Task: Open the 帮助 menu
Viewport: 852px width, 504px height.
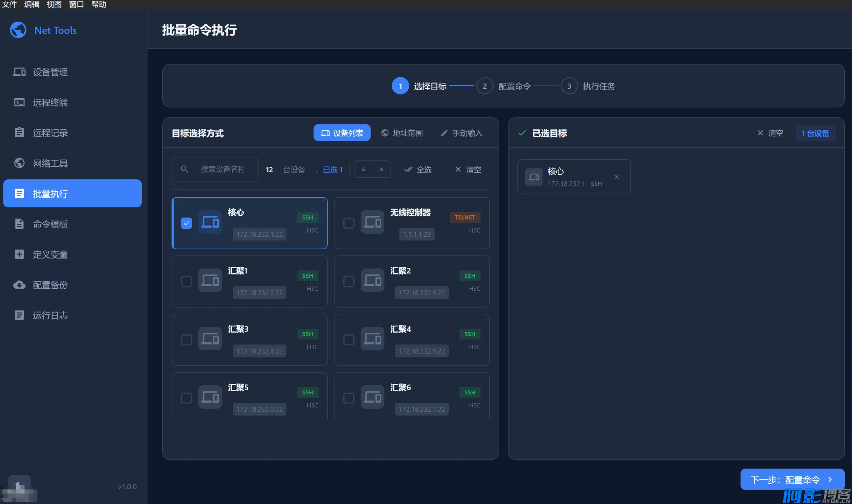Action: (98, 5)
